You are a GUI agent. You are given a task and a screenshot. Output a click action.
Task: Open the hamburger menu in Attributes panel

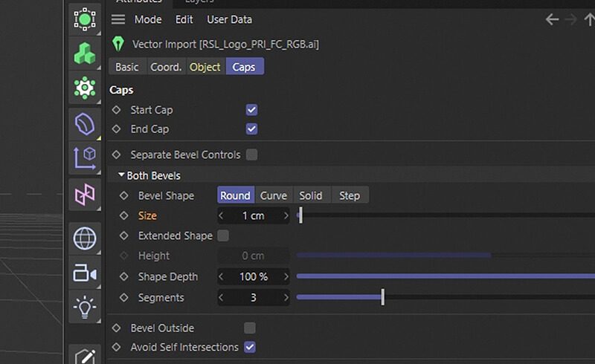118,19
